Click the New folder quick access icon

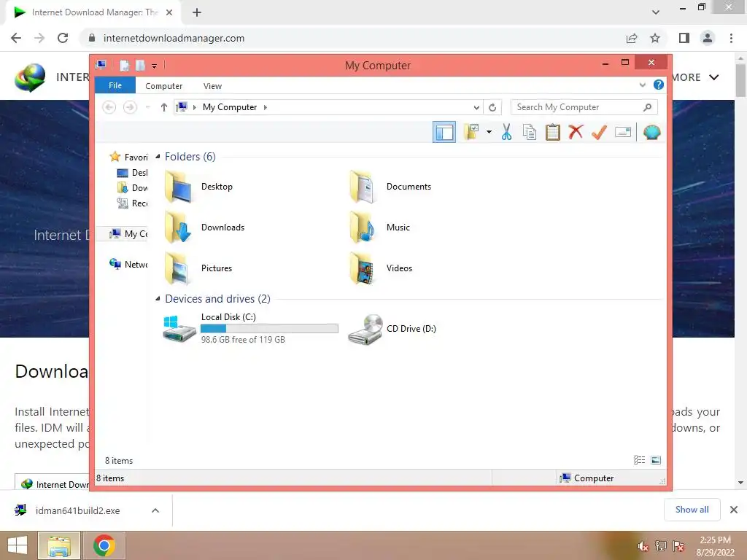click(x=140, y=65)
